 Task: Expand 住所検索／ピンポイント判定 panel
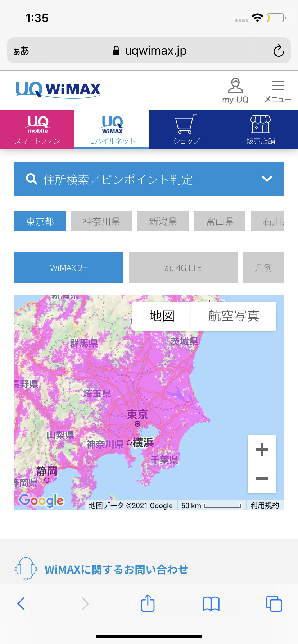point(149,179)
